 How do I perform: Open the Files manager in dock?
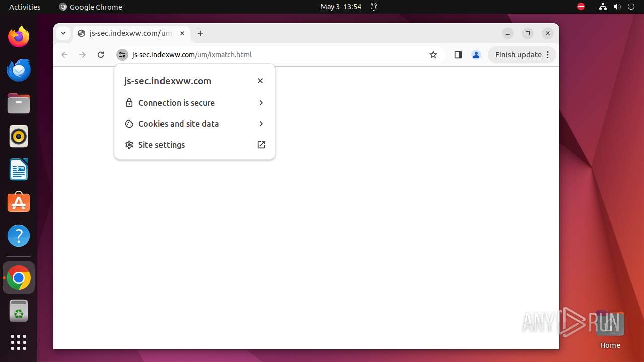click(x=19, y=103)
